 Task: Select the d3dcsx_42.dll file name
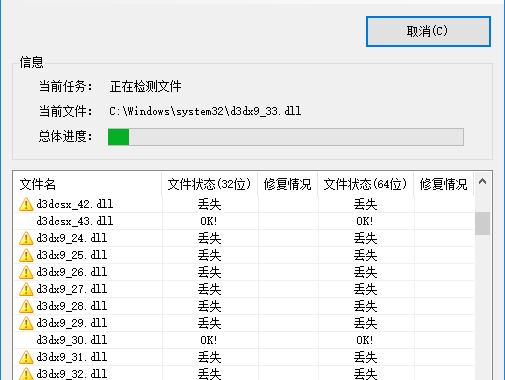pos(75,204)
